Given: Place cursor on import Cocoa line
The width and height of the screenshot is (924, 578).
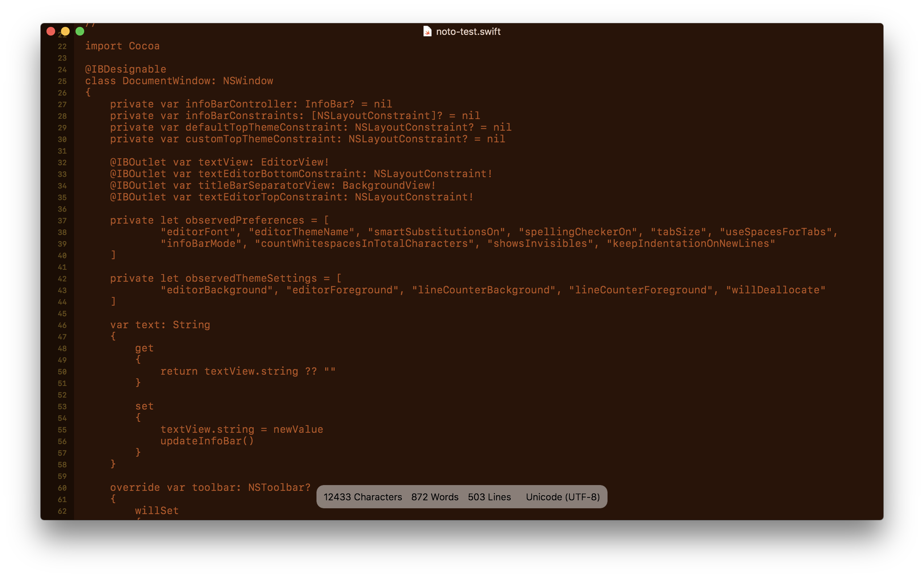Looking at the screenshot, I should 122,46.
